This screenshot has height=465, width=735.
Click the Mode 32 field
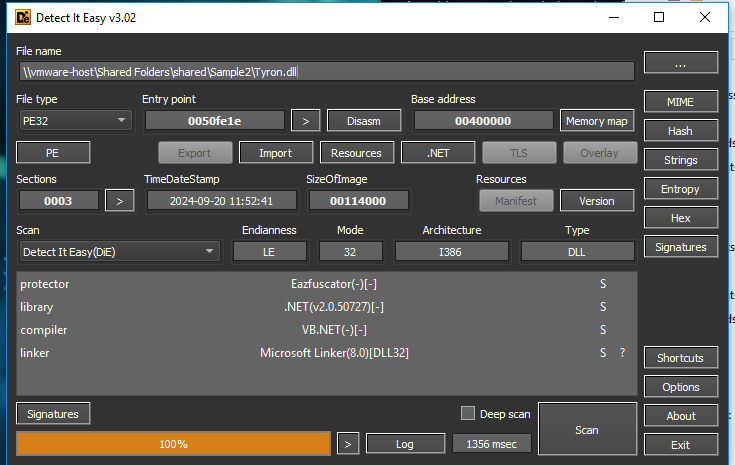(351, 252)
